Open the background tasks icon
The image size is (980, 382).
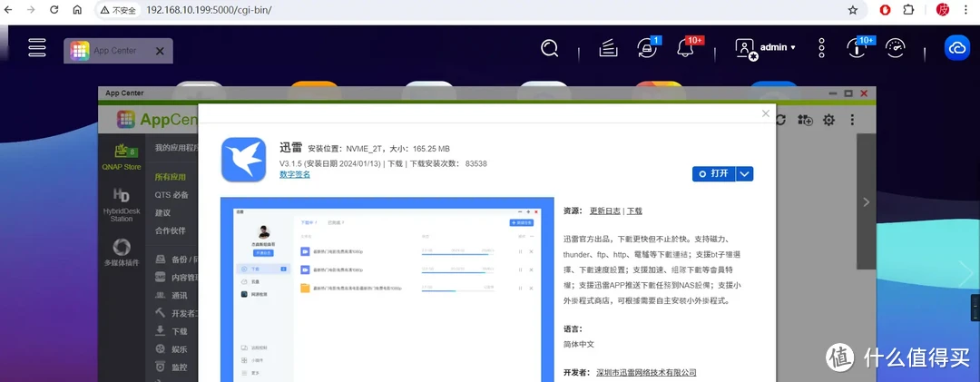click(x=608, y=48)
